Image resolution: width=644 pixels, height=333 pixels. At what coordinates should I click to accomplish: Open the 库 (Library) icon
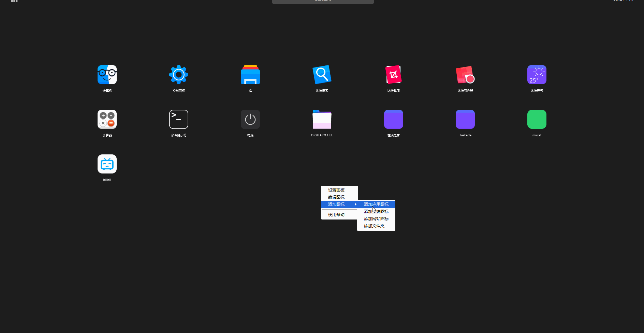click(x=250, y=75)
